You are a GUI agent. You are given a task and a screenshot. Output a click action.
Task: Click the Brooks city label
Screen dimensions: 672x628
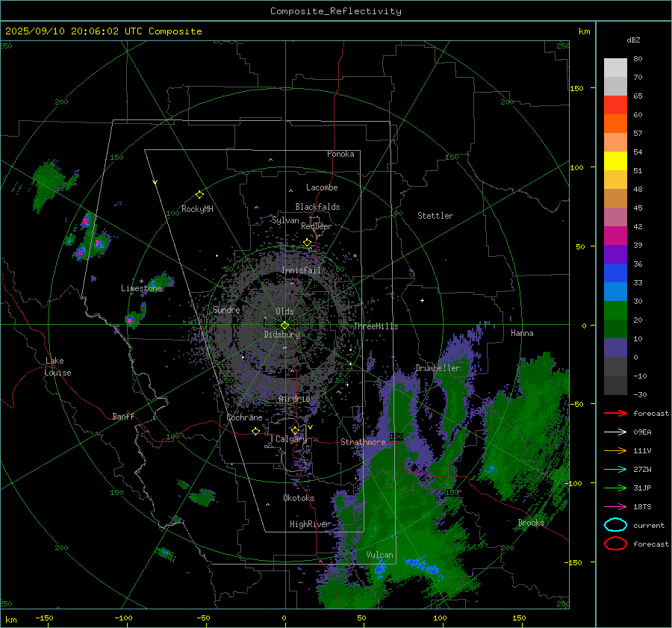(531, 523)
